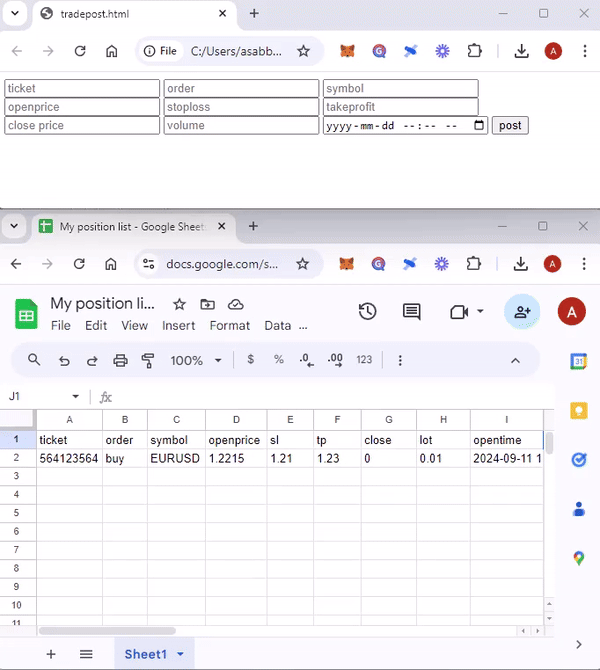Collapse the Sheets menu header
Image resolution: width=600 pixels, height=670 pixels.
[515, 361]
